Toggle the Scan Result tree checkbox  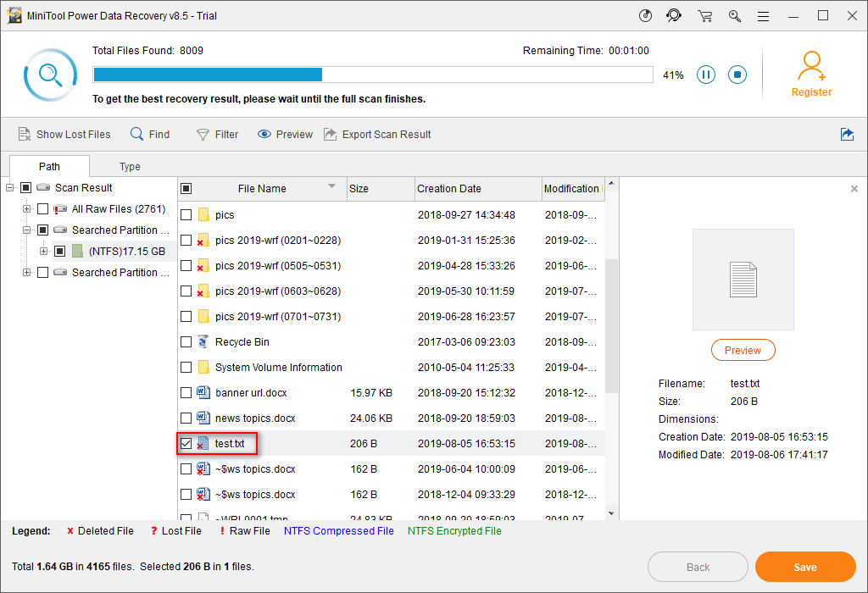(x=26, y=187)
